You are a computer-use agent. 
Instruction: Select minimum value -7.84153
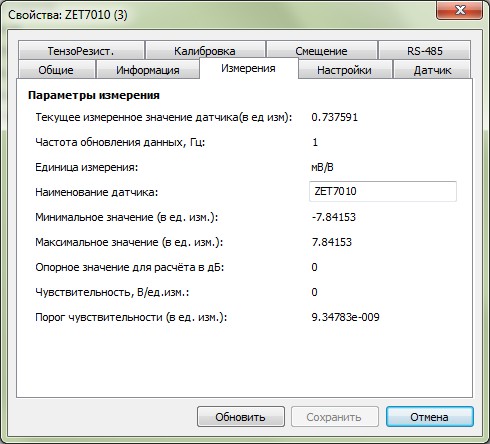[x=334, y=217]
